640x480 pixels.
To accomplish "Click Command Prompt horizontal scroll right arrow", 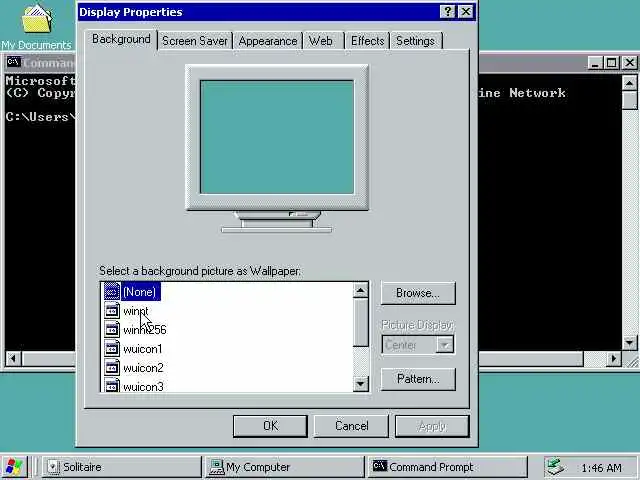I will (x=613, y=359).
